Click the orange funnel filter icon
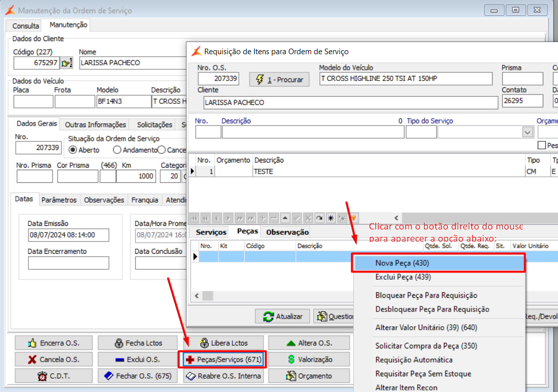Viewport: 558px width, 392px height. pos(354,218)
